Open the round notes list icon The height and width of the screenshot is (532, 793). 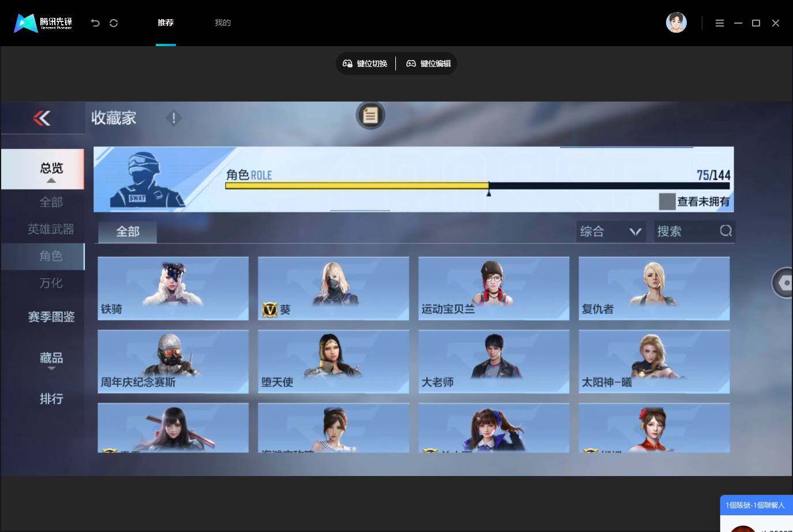371,115
